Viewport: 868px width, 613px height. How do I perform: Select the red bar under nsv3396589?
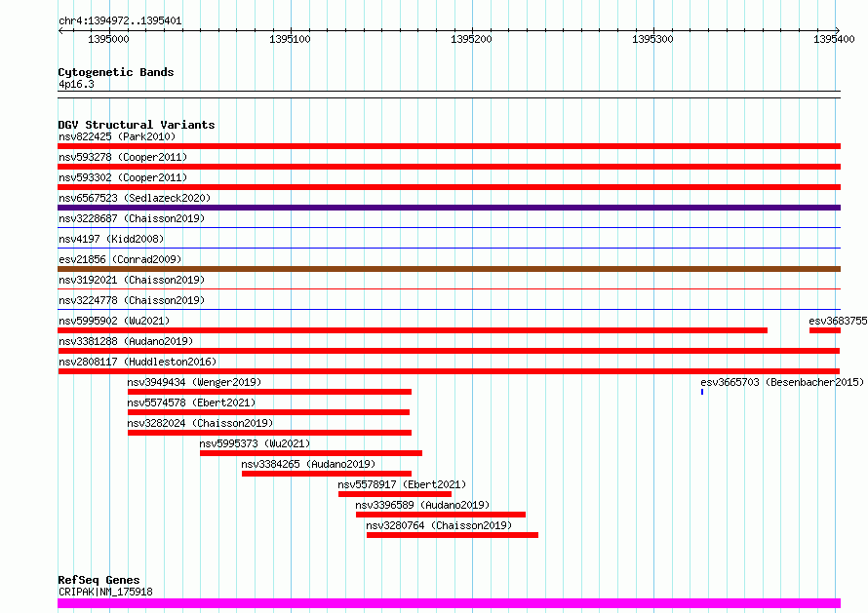tap(441, 515)
